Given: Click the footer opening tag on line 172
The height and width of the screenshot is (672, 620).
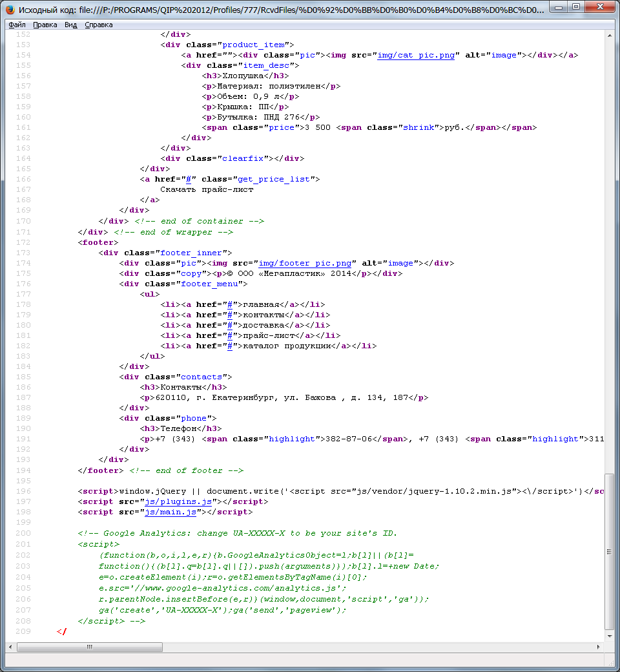Looking at the screenshot, I should tap(98, 242).
